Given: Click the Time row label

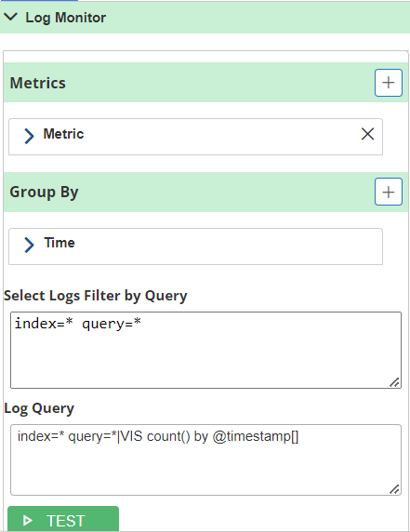Looking at the screenshot, I should 60,243.
